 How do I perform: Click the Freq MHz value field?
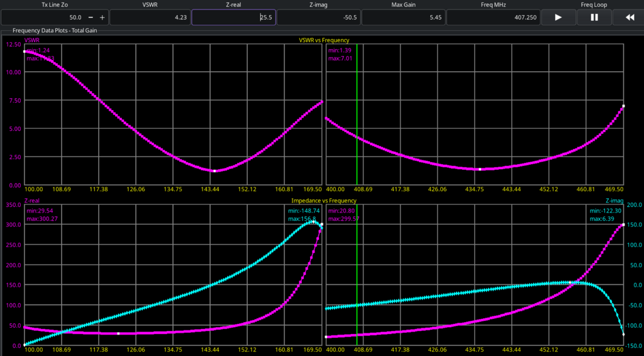(x=492, y=18)
